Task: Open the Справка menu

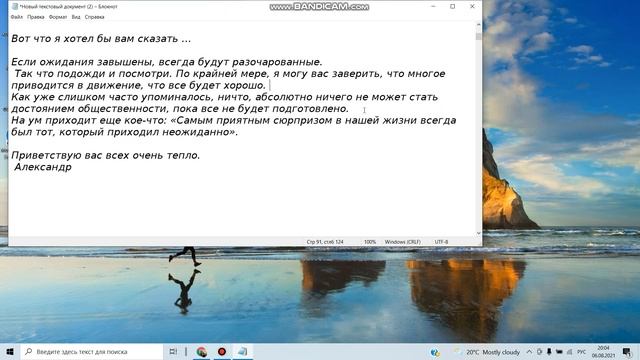Action: pyautogui.click(x=94, y=17)
